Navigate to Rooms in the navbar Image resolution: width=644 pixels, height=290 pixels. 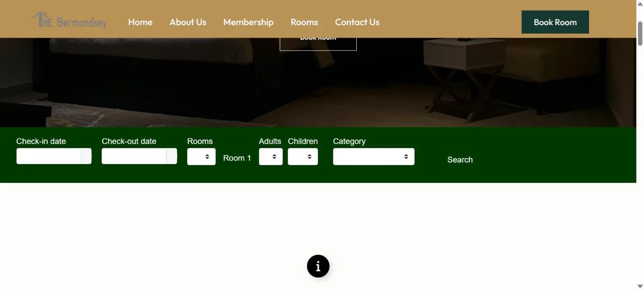(304, 22)
